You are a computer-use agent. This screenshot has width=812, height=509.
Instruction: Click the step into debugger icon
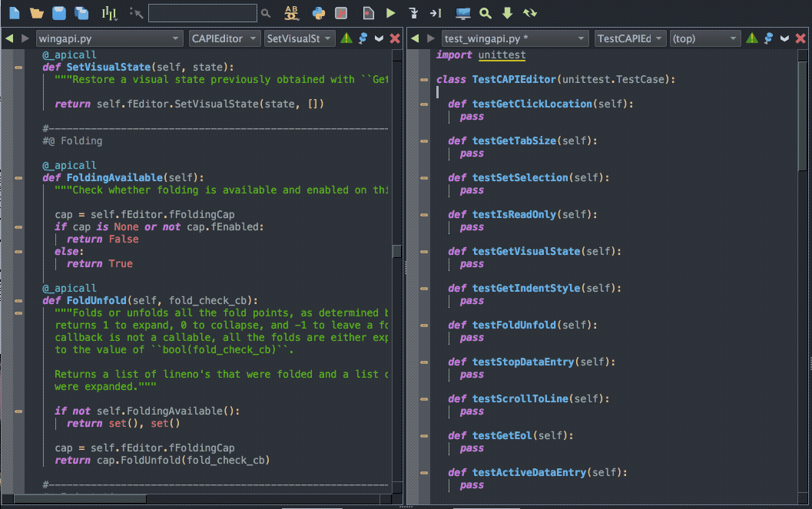coord(413,13)
